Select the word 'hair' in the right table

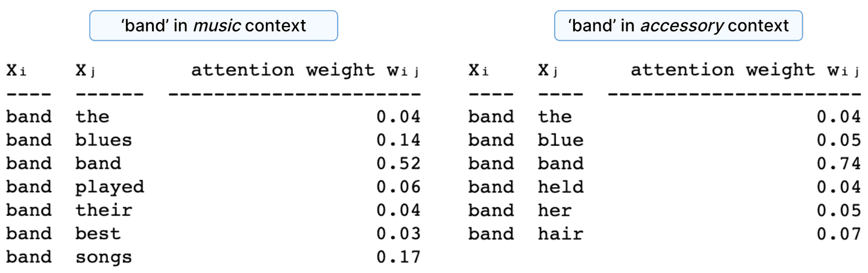[x=561, y=234]
